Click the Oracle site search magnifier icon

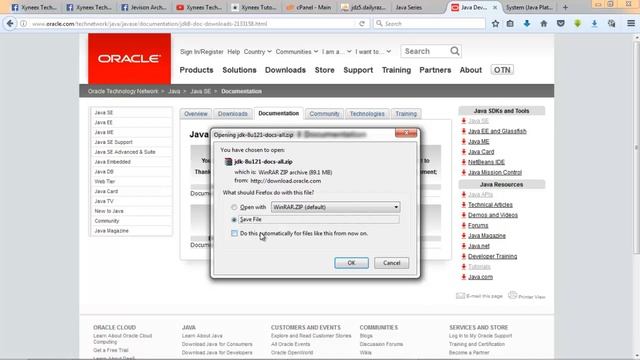[x=455, y=51]
